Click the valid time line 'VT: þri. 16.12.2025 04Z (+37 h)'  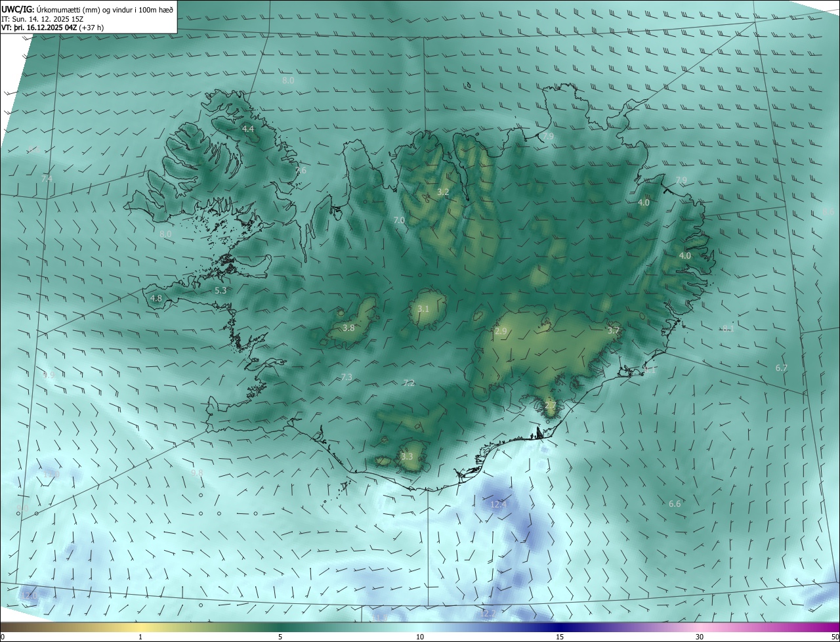coord(52,28)
